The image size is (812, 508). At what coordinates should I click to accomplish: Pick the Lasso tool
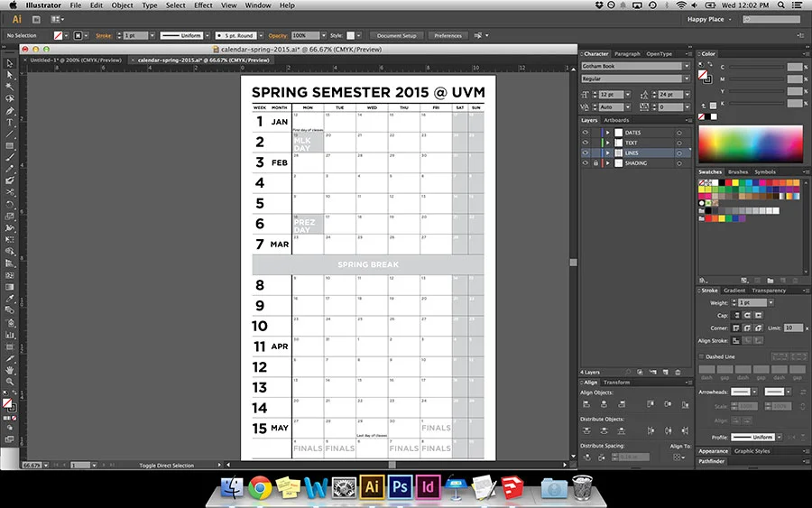tap(9, 98)
